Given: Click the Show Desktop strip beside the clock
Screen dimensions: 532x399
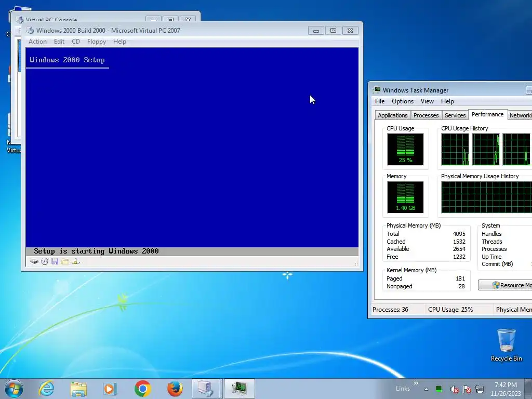Looking at the screenshot, I should coord(529,389).
